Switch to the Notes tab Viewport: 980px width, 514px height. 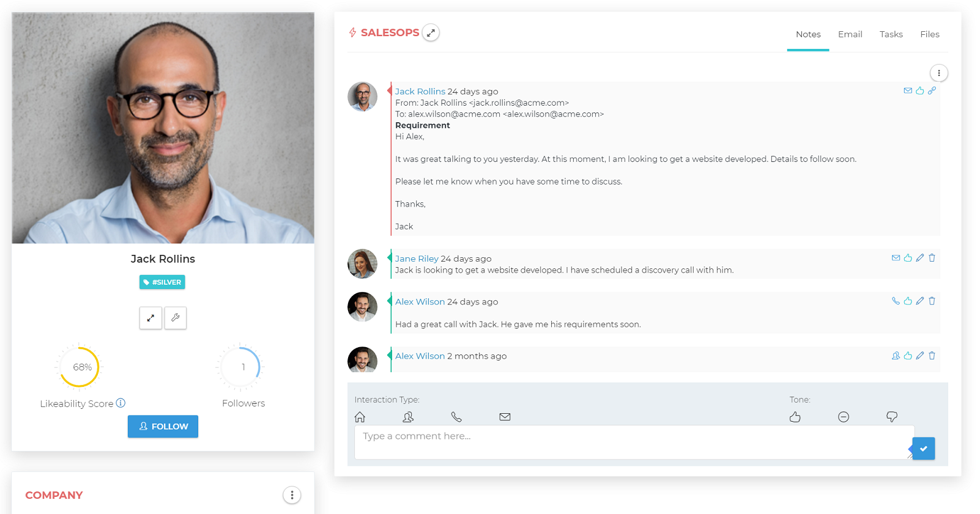coord(808,34)
